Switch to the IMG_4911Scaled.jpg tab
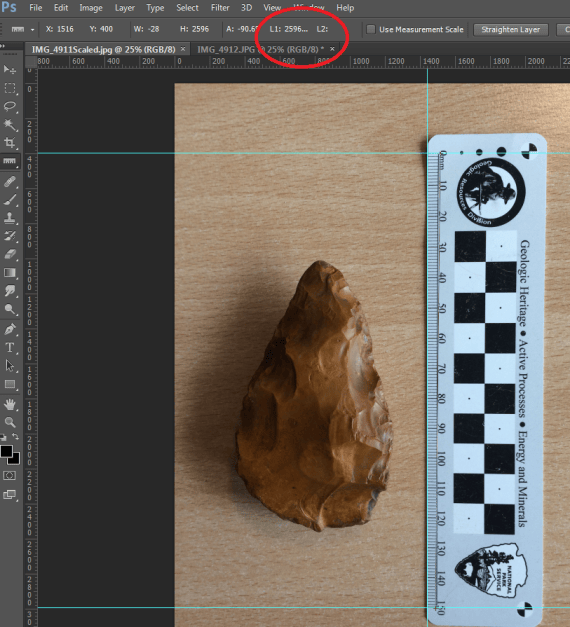Screen dimensions: 570x627 click(x=104, y=49)
